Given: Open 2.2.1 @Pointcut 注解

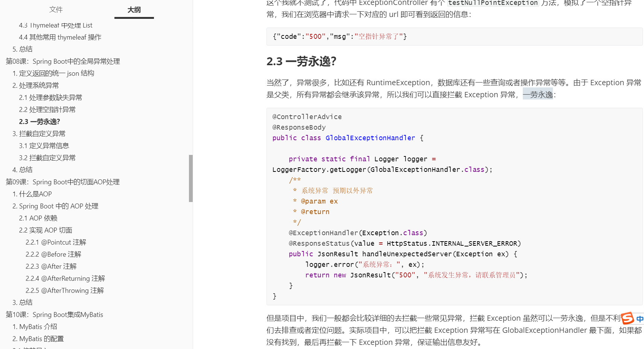Looking at the screenshot, I should (x=56, y=242).
